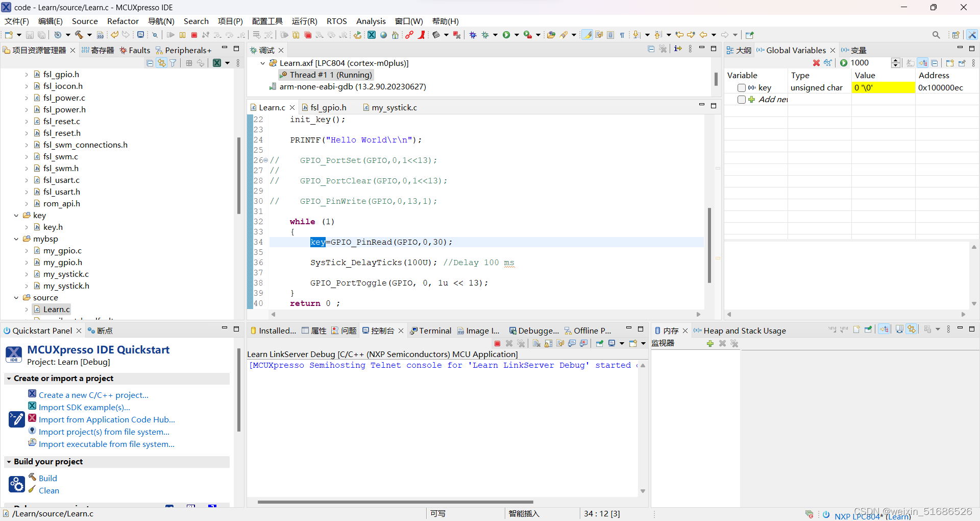
Task: Click the Suspend (pause) icon in main toolbar
Action: pos(182,35)
